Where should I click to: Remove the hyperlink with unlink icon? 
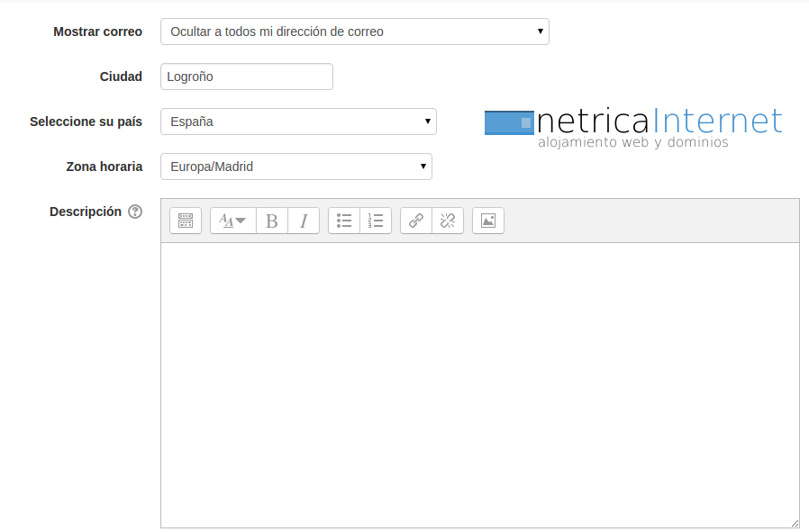point(448,221)
